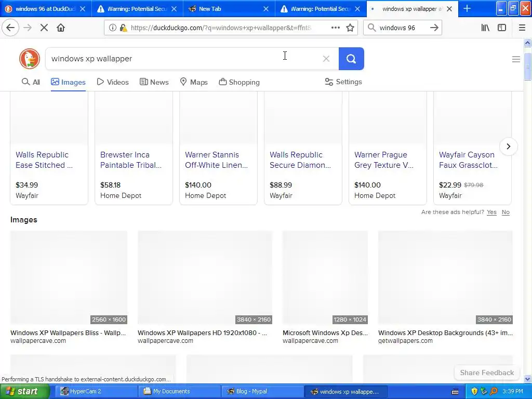The image size is (532, 399).
Task: Click the 3:39 PM taskbar clock
Action: tap(513, 391)
